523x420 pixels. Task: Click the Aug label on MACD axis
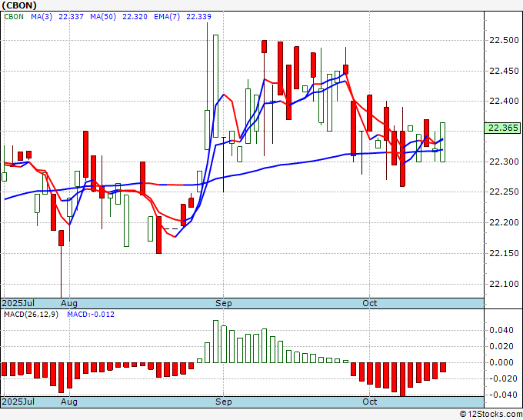(69, 402)
